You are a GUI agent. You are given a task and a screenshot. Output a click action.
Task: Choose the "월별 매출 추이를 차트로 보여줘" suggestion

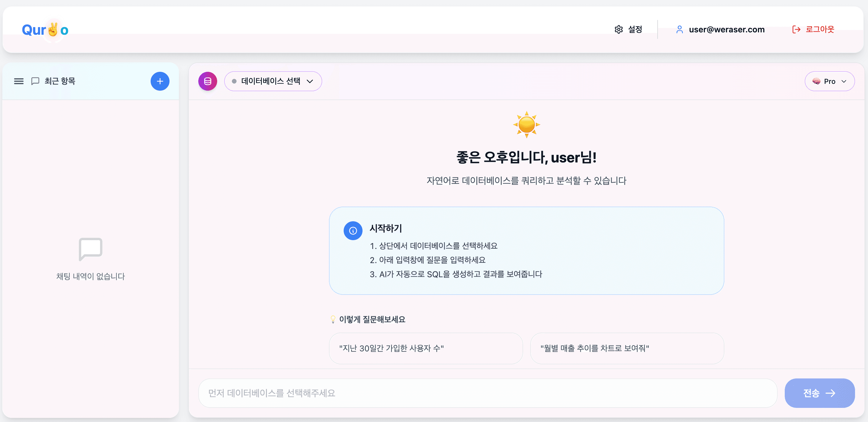(627, 348)
